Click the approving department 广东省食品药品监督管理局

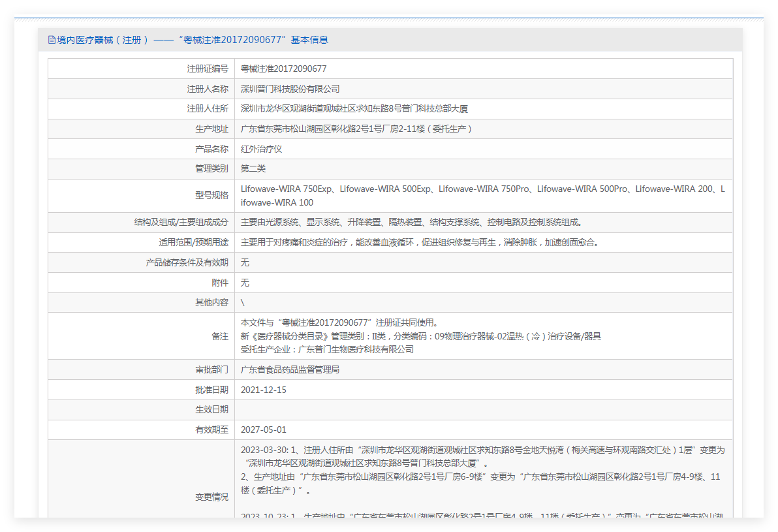(x=290, y=369)
